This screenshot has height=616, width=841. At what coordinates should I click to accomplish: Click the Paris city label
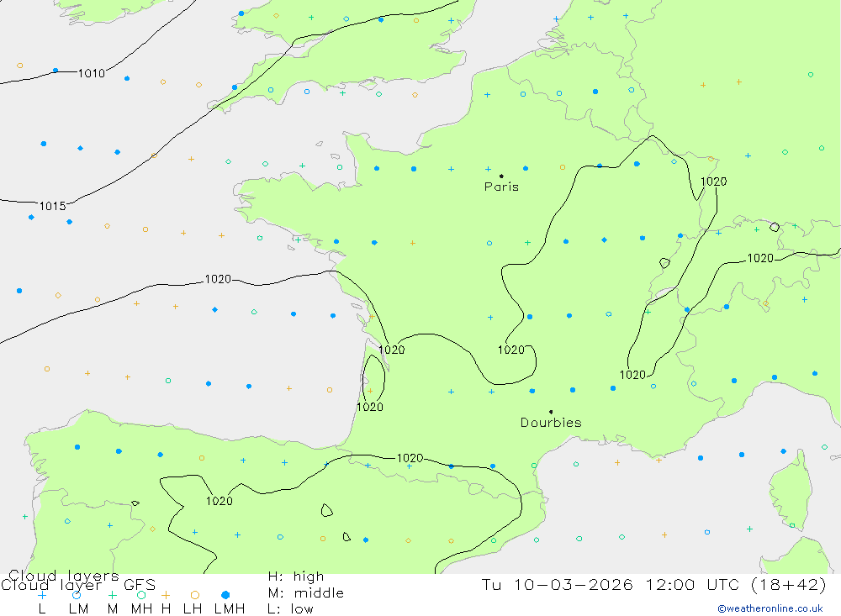(501, 187)
